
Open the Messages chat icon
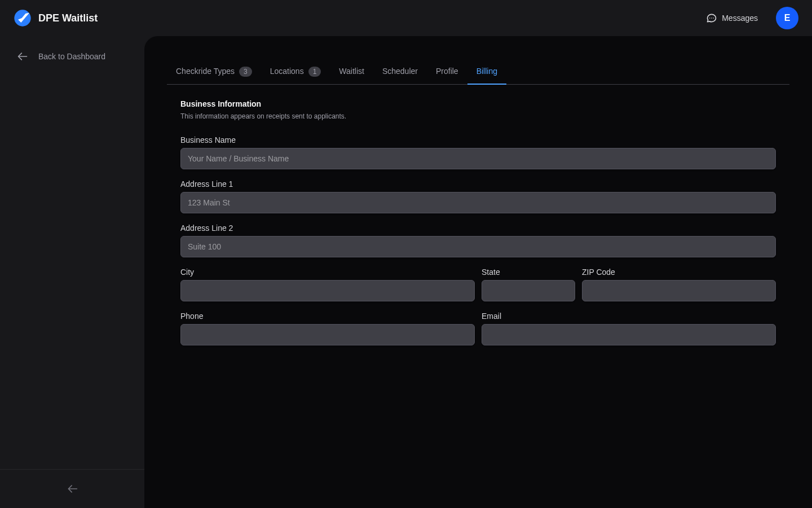(712, 18)
